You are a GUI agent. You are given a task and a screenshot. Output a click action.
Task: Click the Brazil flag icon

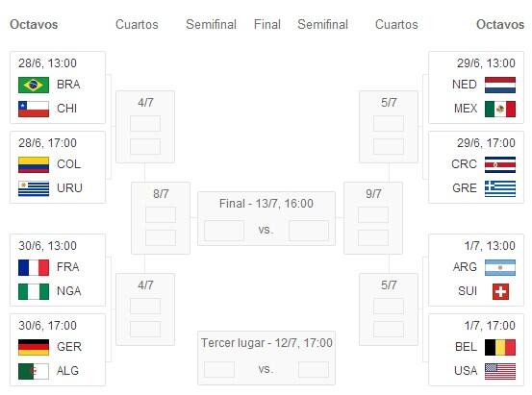34,85
